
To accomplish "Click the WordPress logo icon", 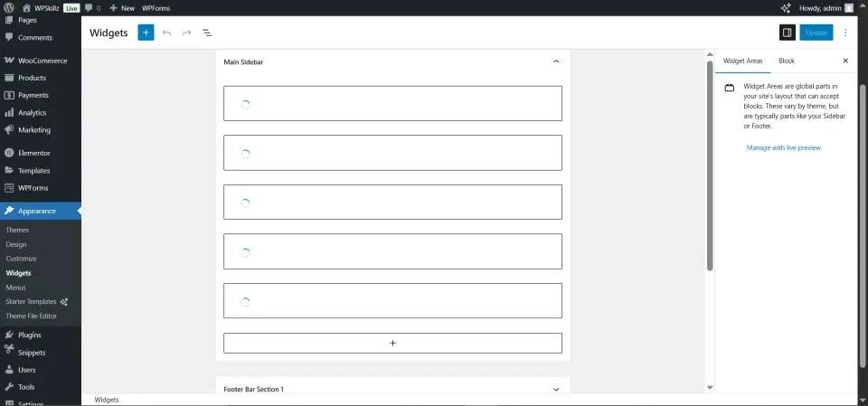I will [x=8, y=8].
